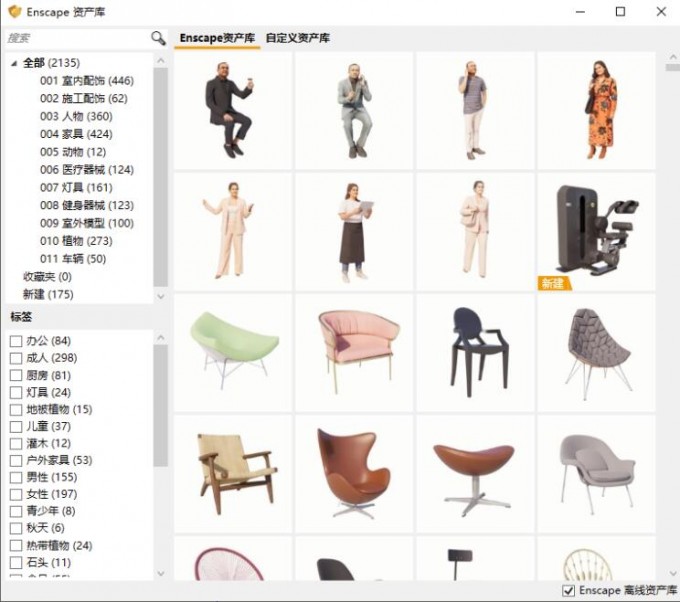Select the gray quilted shell chair
Screen dimensions: 680x602
596,353
